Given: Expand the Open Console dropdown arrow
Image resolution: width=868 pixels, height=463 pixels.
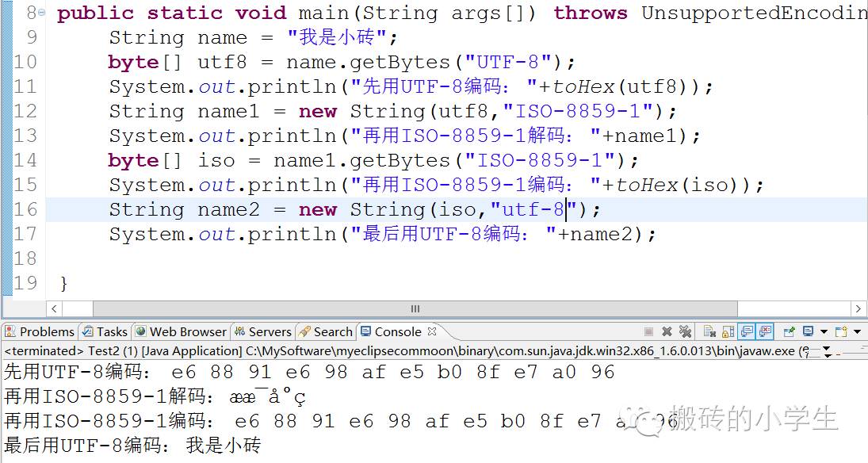Looking at the screenshot, I should pyautogui.click(x=857, y=331).
